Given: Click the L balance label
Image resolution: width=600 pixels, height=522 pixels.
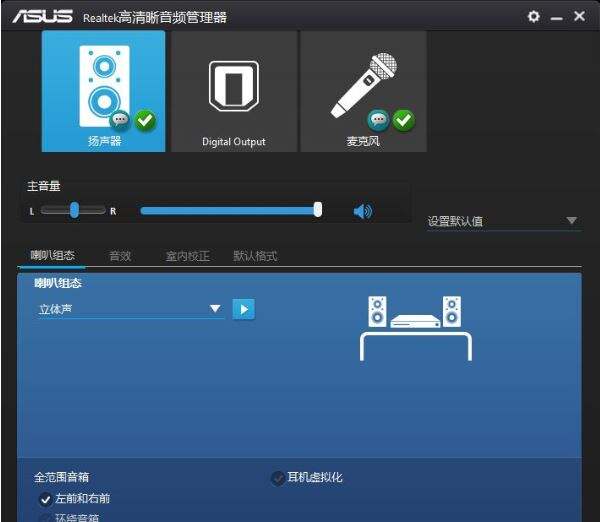Looking at the screenshot, I should click(x=32, y=211).
